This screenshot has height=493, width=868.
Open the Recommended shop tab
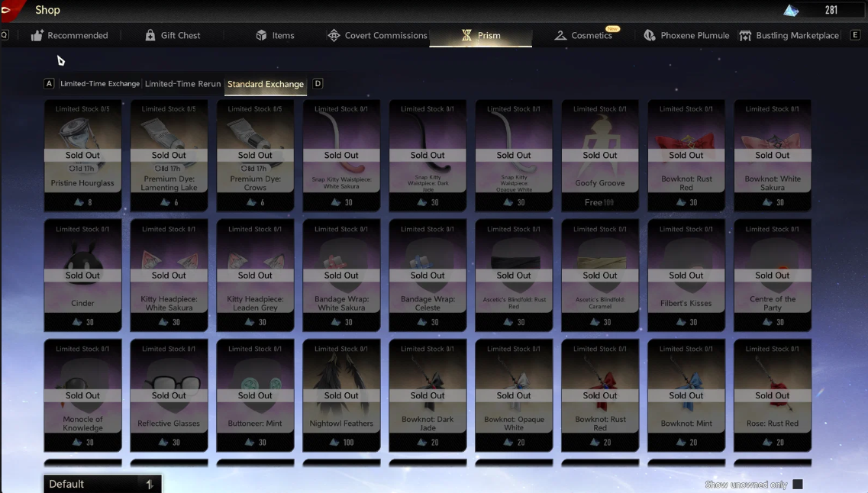(69, 35)
